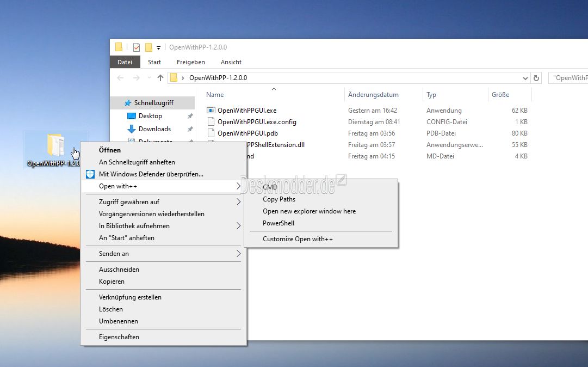588x367 pixels.
Task: Click the Up one level arrow
Action: click(160, 78)
